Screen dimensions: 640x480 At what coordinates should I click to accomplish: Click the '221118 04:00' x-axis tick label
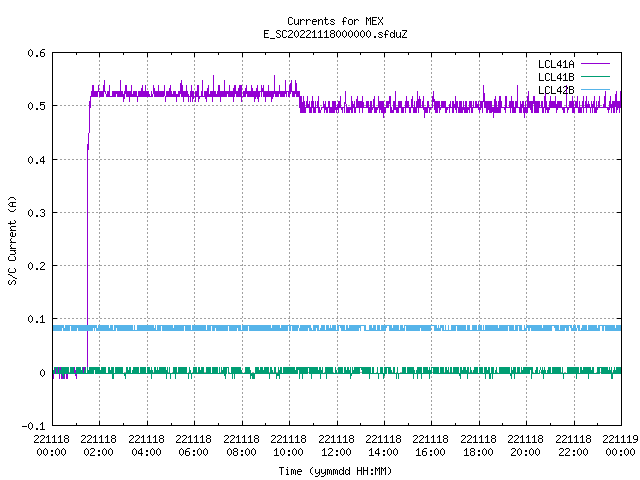pyautogui.click(x=146, y=446)
